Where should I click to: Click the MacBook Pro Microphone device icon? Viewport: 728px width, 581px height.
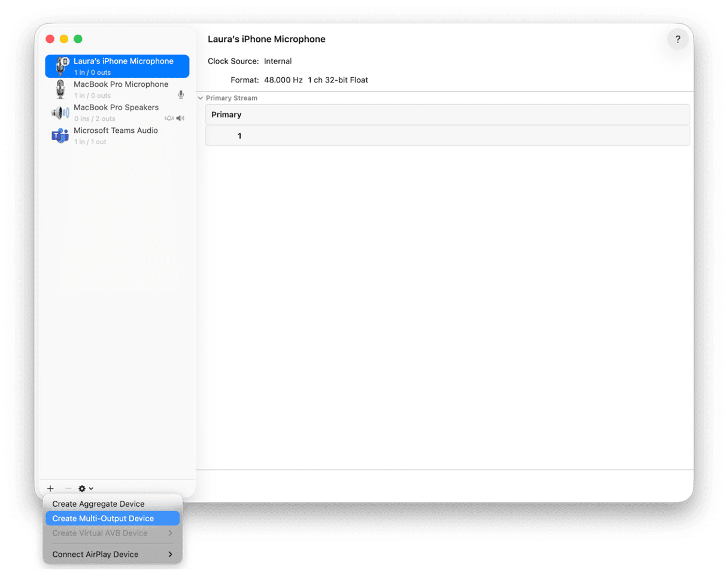[60, 89]
